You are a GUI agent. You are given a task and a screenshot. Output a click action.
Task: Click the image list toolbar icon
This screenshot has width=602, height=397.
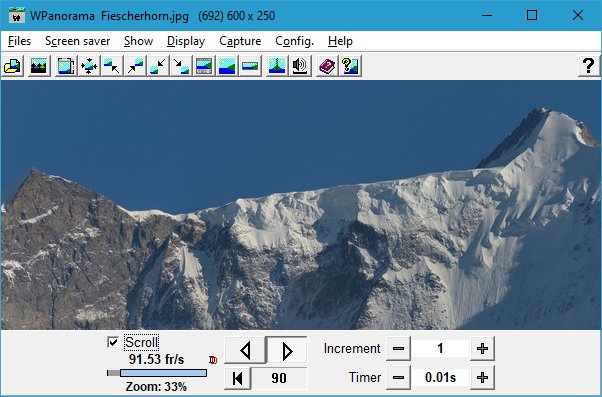(66, 66)
